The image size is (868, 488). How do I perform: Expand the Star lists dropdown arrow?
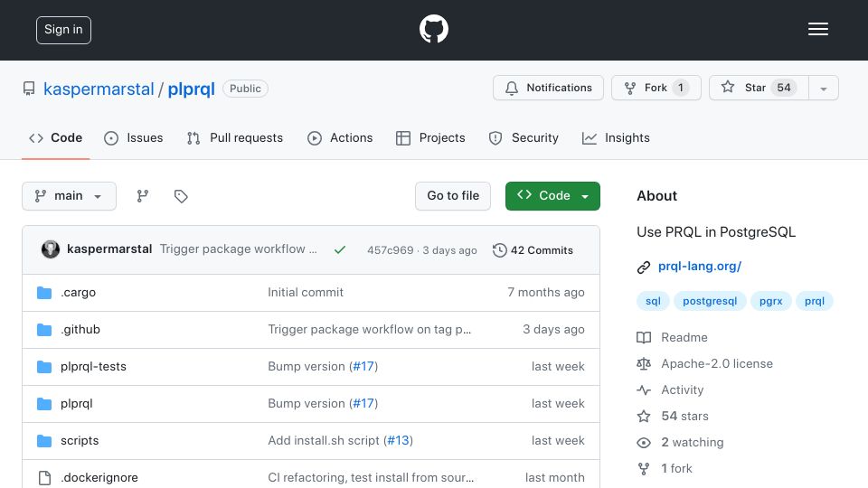[x=824, y=88]
